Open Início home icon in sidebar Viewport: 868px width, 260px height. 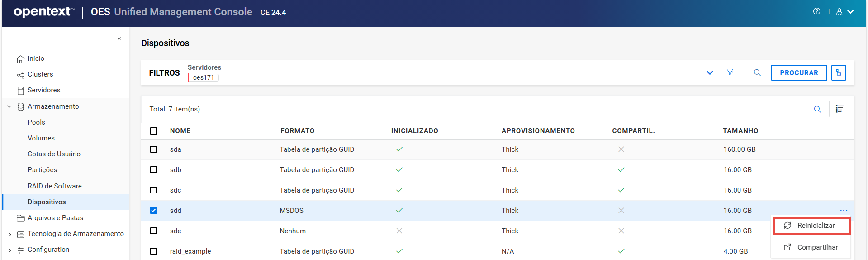point(20,59)
